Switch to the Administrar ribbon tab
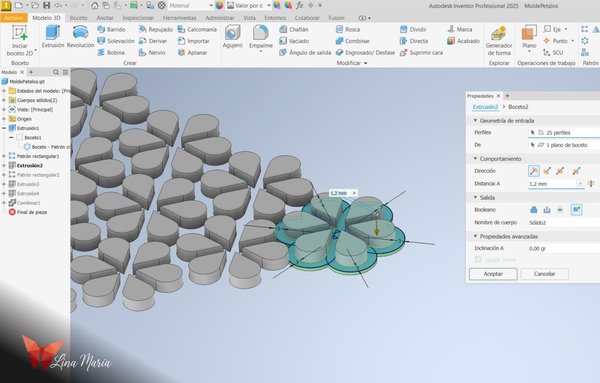Screen dimensions: 600x383 click(x=220, y=18)
